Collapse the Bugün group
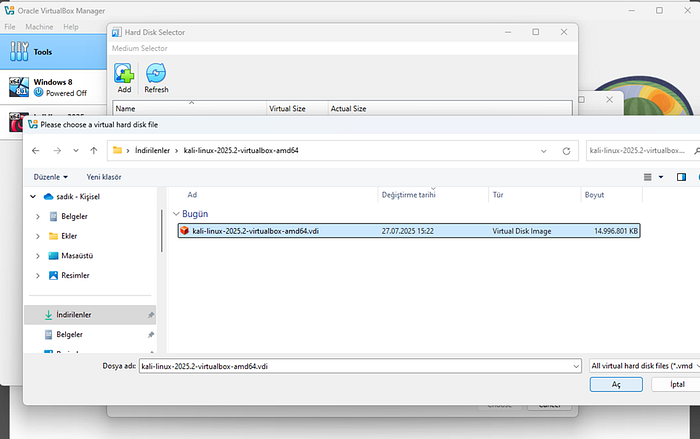The image size is (700, 439). tap(176, 214)
